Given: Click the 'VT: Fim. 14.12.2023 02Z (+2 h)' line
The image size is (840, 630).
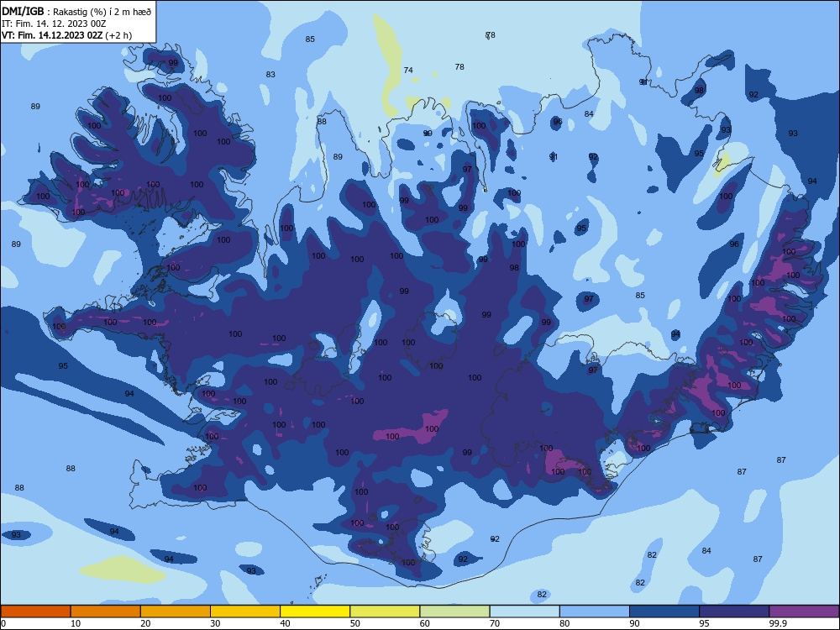Looking at the screenshot, I should (66, 35).
